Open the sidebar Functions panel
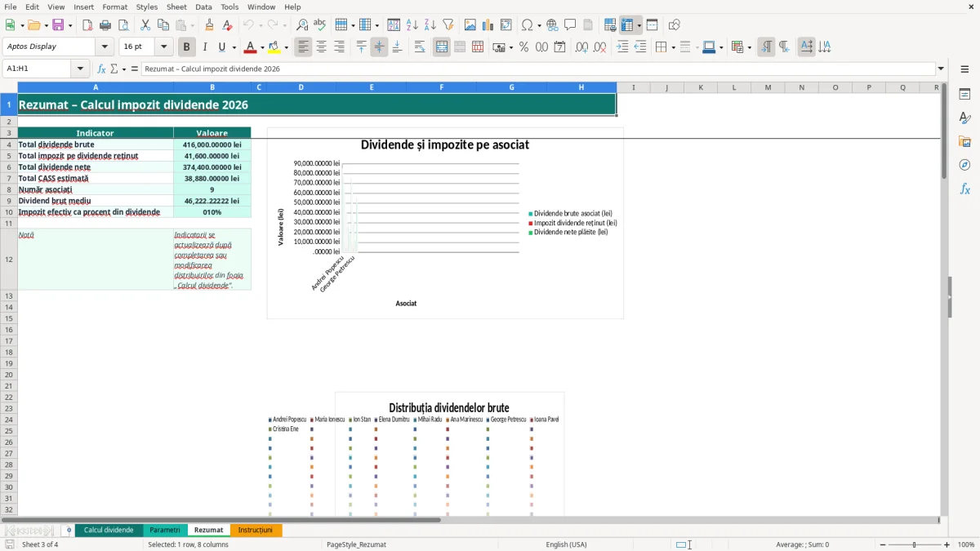Viewport: 980px width, 551px height. click(x=964, y=189)
